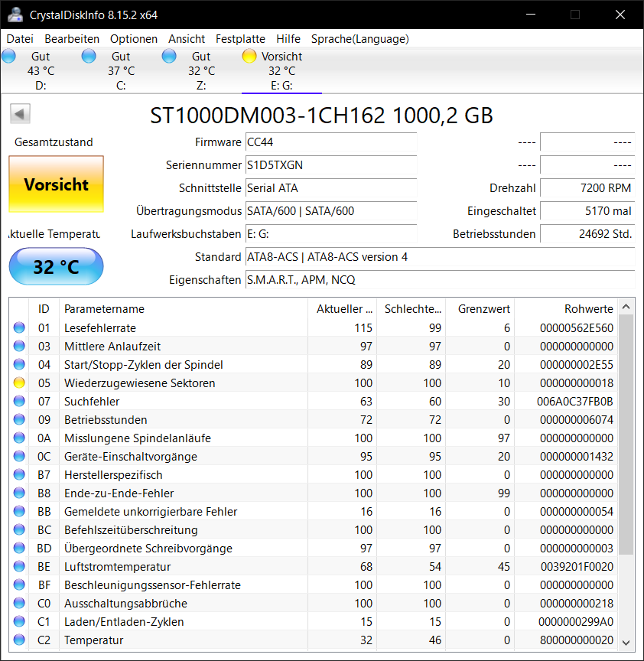Open the Sprache(Language) menu
Viewport: 644px width, 661px height.
coord(360,39)
